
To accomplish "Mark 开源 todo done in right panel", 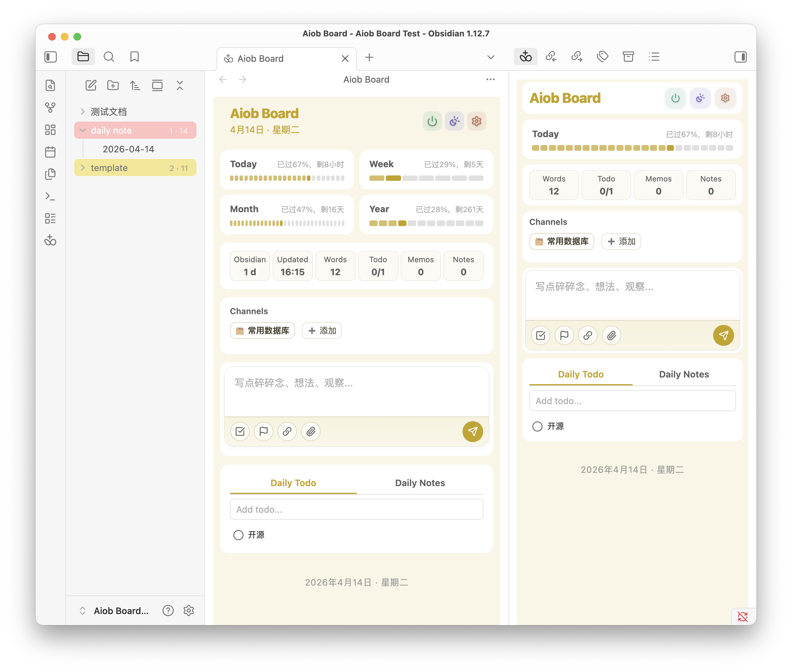I will pyautogui.click(x=537, y=426).
